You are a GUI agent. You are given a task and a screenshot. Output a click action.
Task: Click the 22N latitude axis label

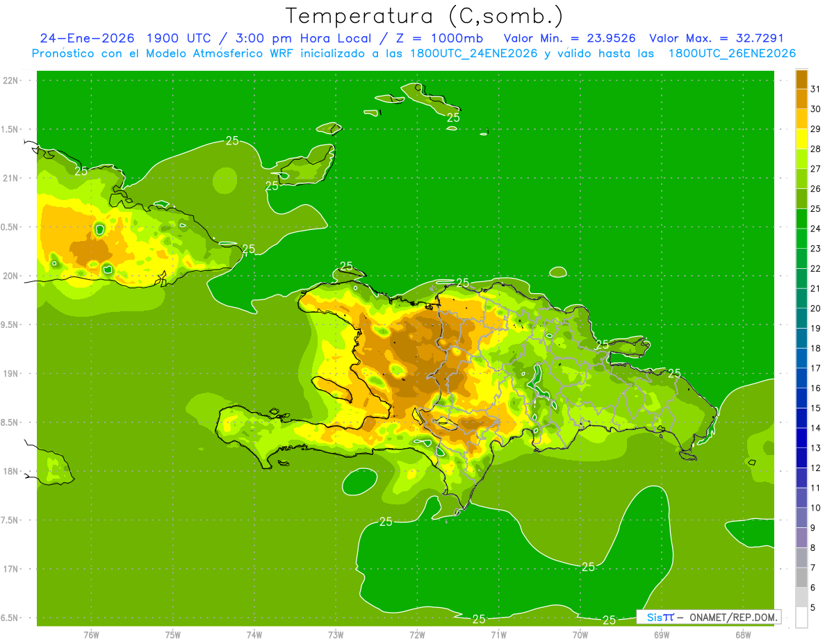[12, 81]
